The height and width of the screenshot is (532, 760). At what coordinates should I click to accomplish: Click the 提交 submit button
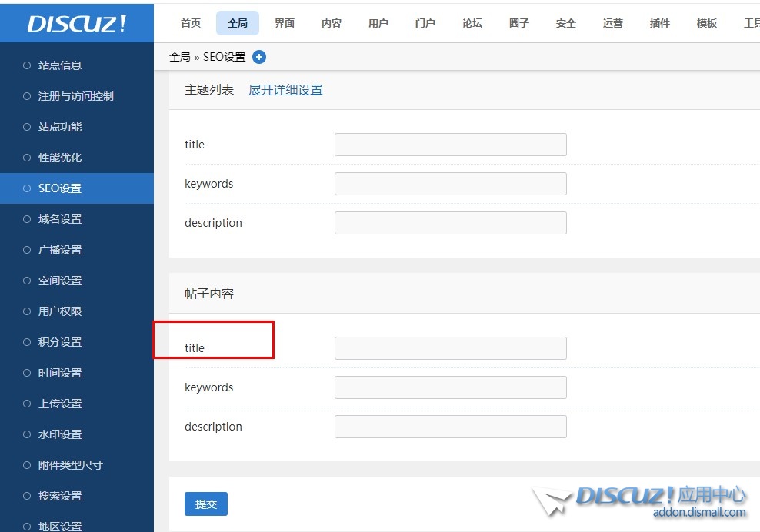click(x=206, y=504)
